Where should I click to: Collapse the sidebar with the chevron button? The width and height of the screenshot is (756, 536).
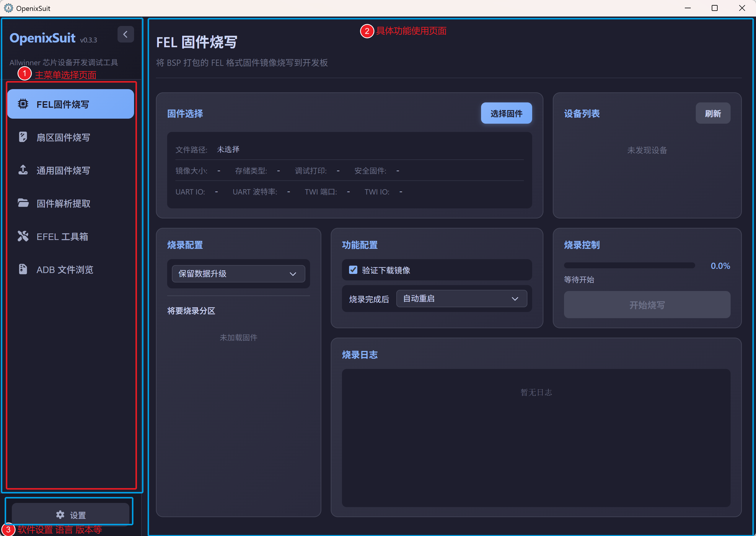click(126, 34)
